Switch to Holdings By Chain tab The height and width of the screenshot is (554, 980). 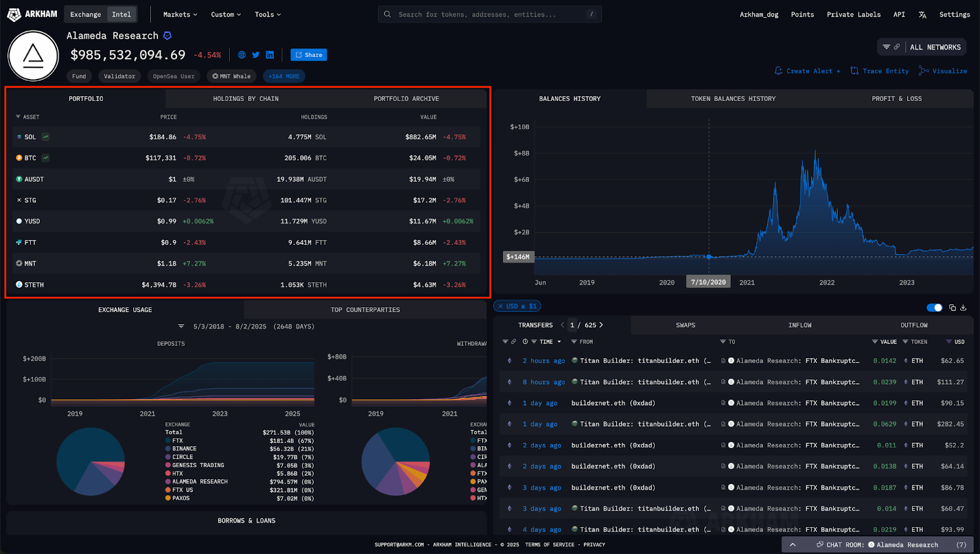pos(246,99)
